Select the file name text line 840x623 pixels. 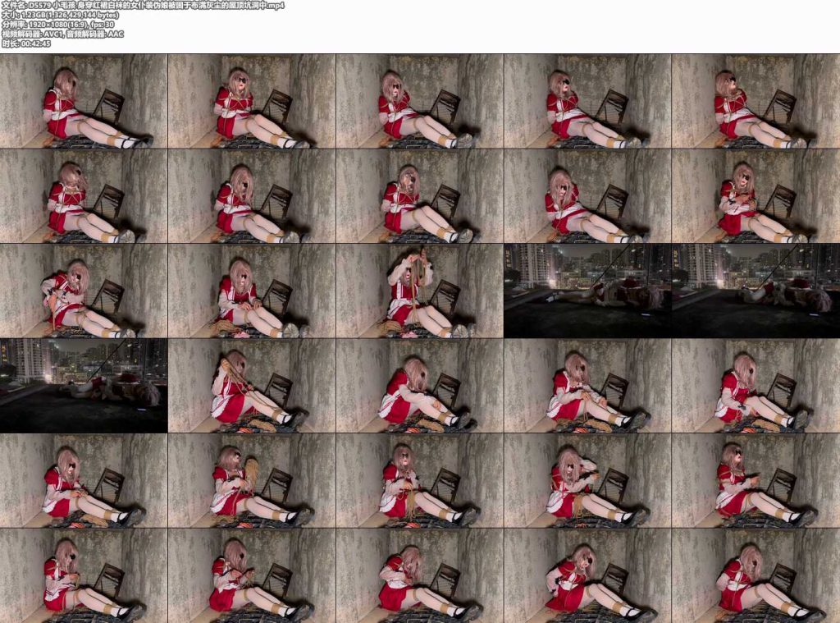[x=143, y=6]
